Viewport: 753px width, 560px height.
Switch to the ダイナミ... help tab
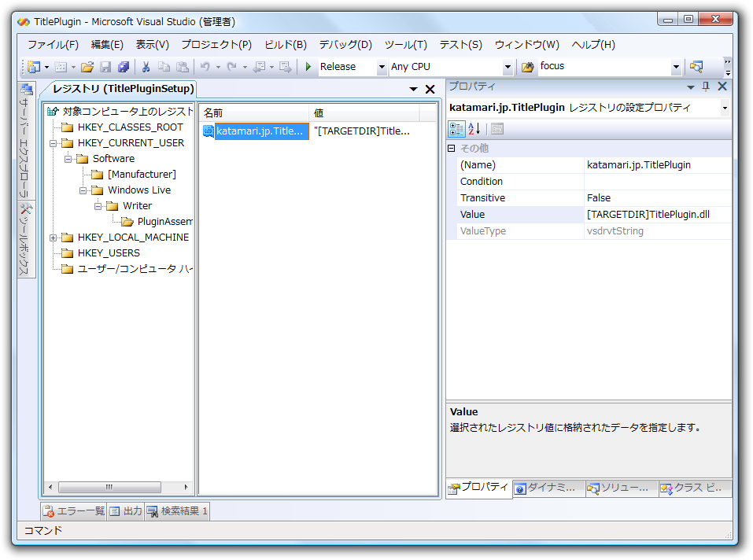tap(548, 488)
